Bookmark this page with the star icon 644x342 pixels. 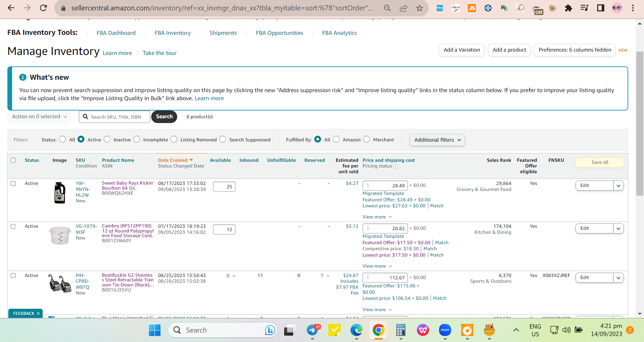click(x=420, y=8)
